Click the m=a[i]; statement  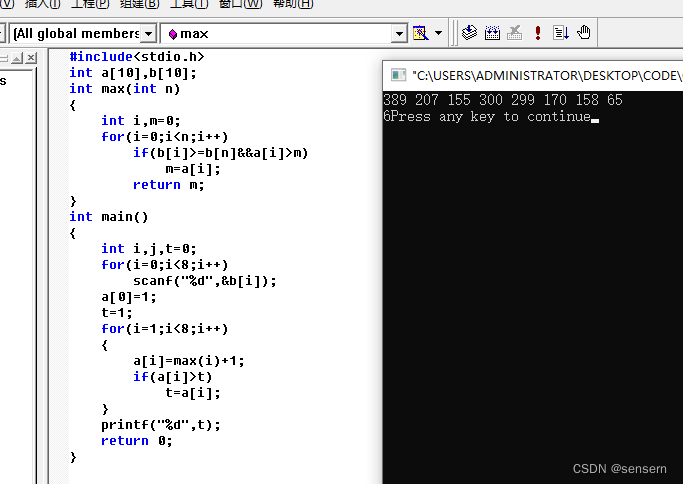[x=193, y=169]
